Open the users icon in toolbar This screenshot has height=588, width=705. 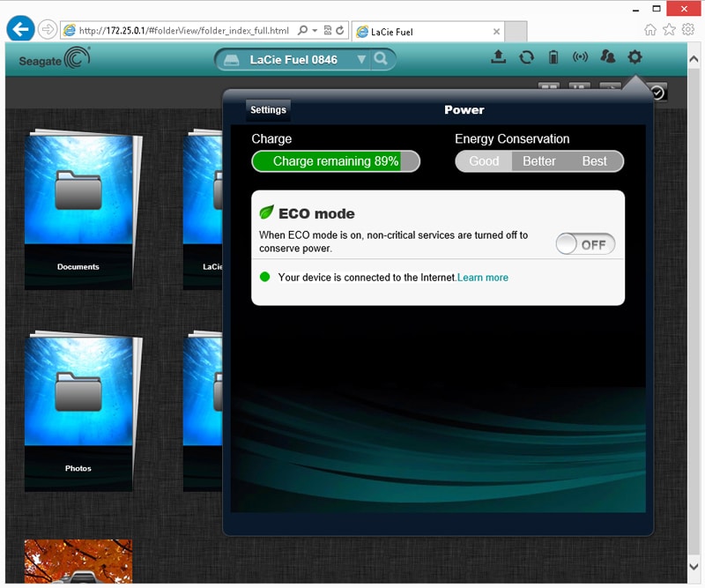[x=607, y=56]
